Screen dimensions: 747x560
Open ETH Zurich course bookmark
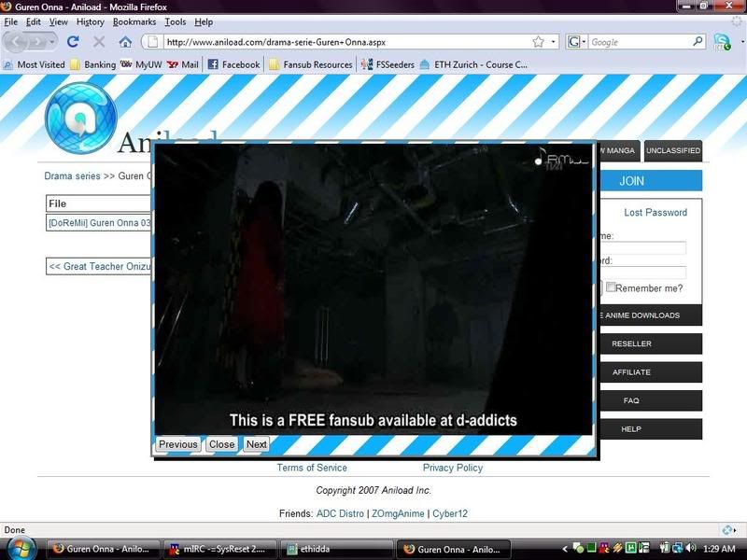click(x=473, y=64)
